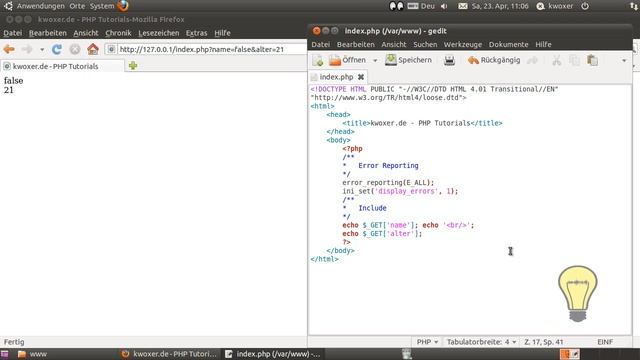Click the Firefox stop loading icon
The width and height of the screenshot is (640, 360).
coord(75,49)
